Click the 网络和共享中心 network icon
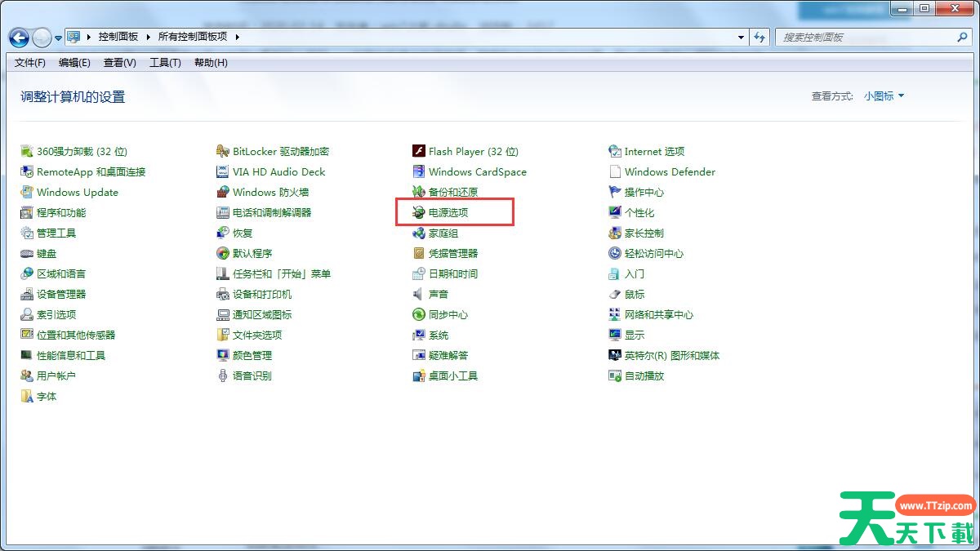 coord(615,314)
